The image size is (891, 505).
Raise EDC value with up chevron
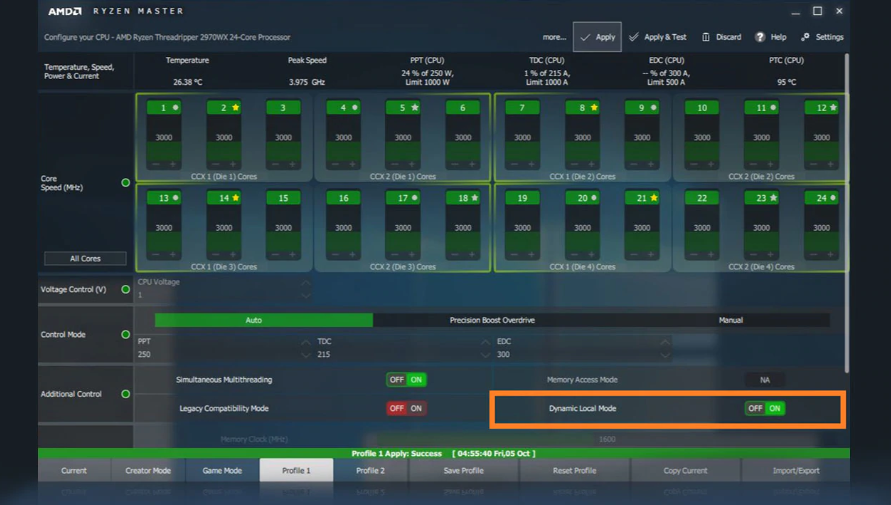coord(665,342)
